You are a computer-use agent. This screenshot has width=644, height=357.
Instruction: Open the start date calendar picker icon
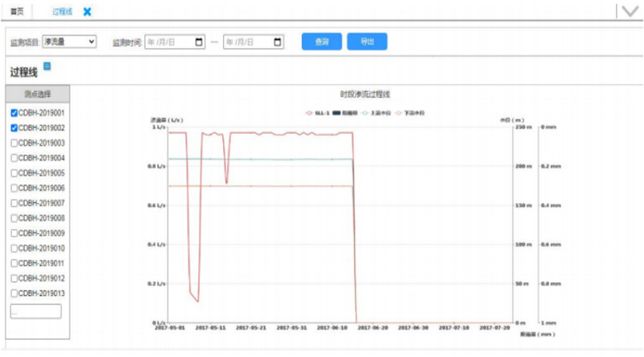199,42
